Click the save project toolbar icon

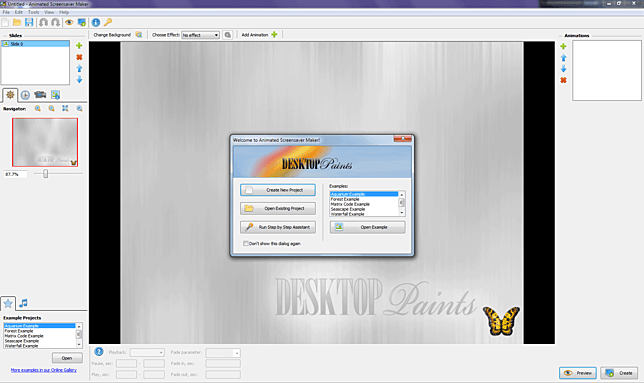tap(29, 22)
